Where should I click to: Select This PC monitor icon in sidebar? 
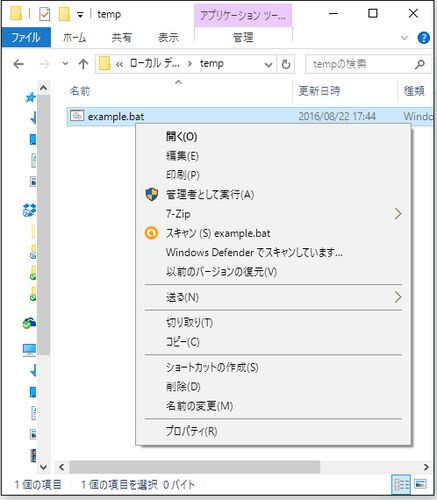pos(29,350)
